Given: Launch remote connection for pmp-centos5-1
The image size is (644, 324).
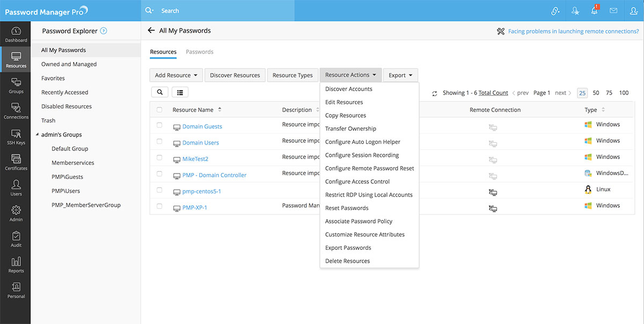Looking at the screenshot, I should click(x=492, y=192).
